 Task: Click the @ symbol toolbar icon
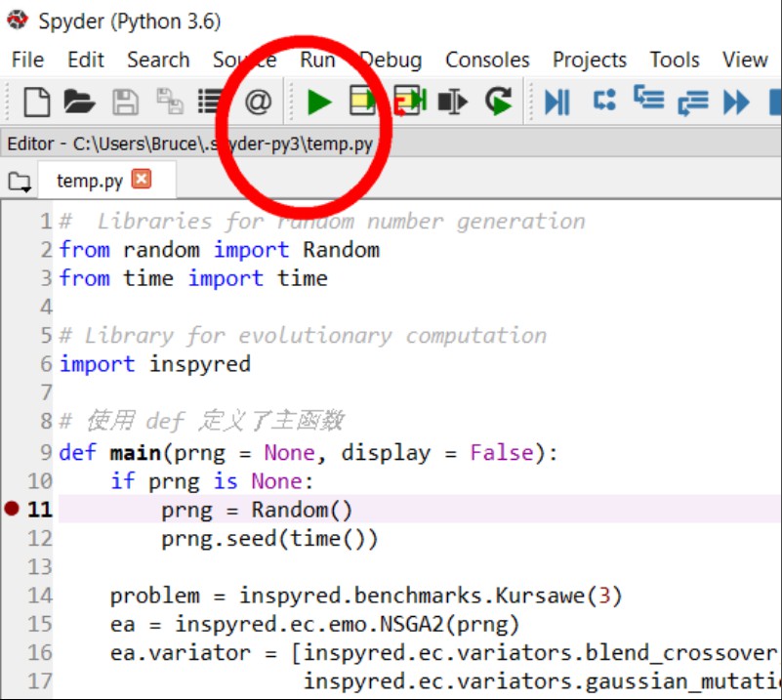pyautogui.click(x=259, y=103)
